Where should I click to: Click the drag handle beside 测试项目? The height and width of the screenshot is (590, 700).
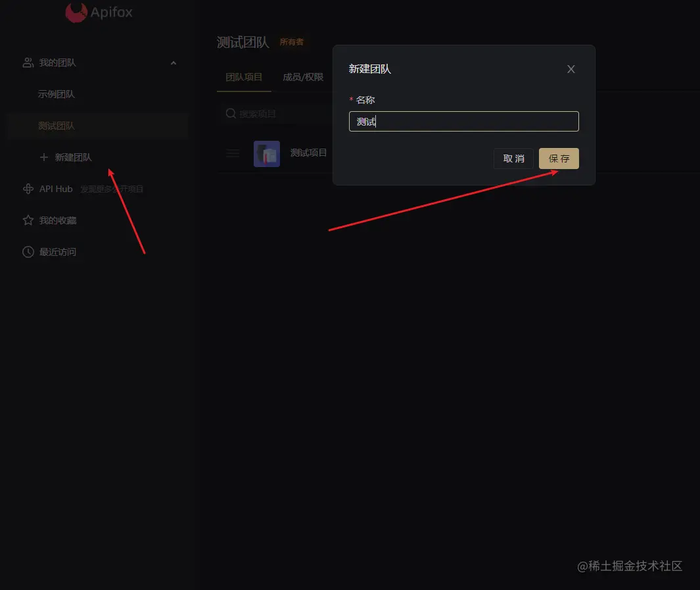click(233, 153)
